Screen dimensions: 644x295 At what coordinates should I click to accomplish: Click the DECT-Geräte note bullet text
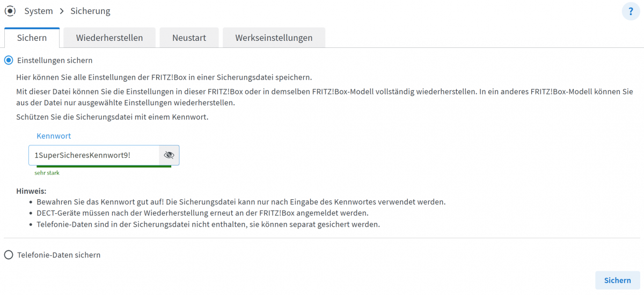coord(202,213)
